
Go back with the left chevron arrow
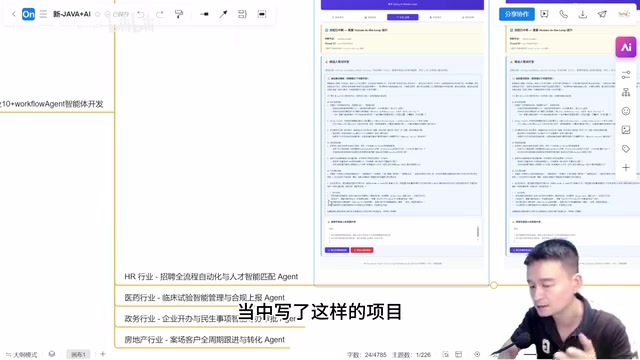(13, 14)
